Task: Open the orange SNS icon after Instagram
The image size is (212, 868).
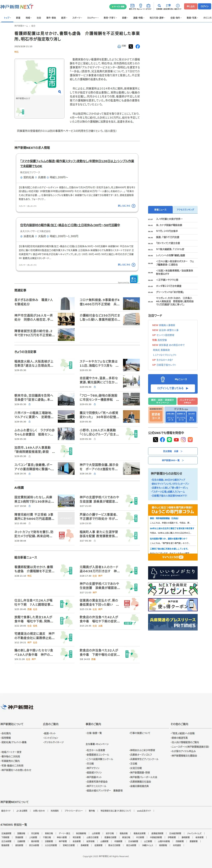Action: click(190, 439)
